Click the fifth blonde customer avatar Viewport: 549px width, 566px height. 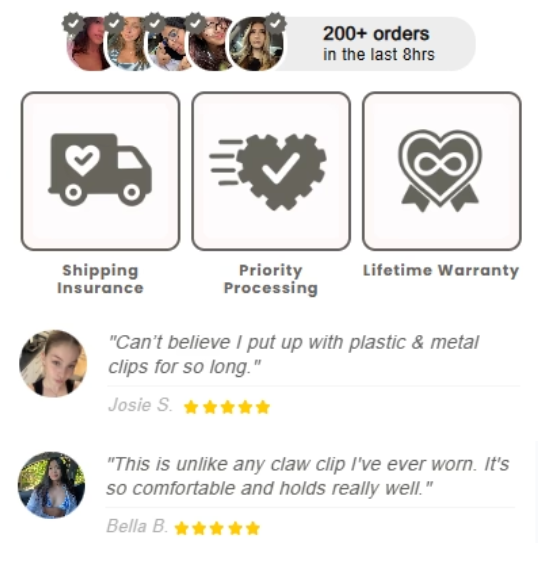256,44
